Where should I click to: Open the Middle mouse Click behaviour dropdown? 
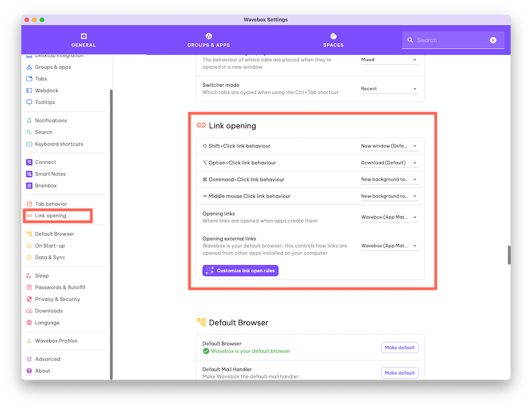390,196
